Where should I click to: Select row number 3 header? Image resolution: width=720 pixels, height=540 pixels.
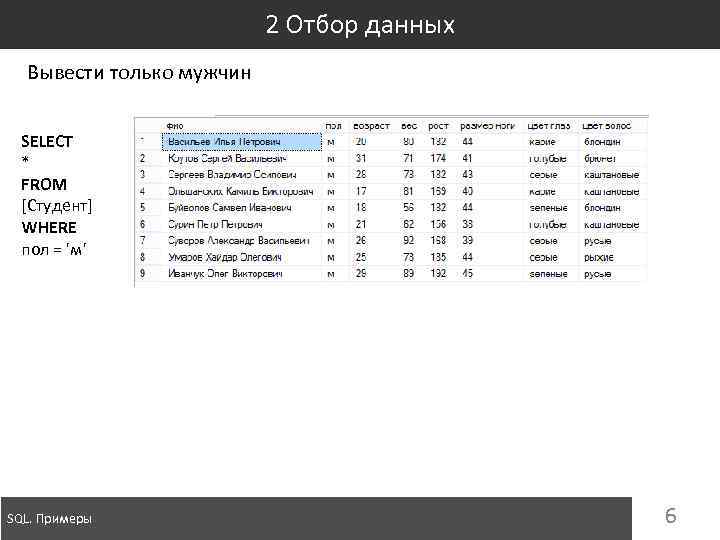pyautogui.click(x=142, y=175)
